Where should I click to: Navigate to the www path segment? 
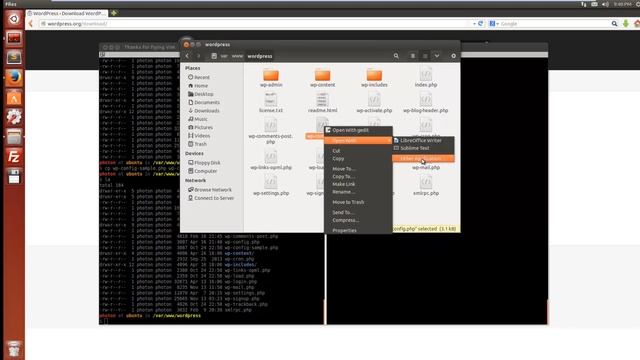point(237,56)
